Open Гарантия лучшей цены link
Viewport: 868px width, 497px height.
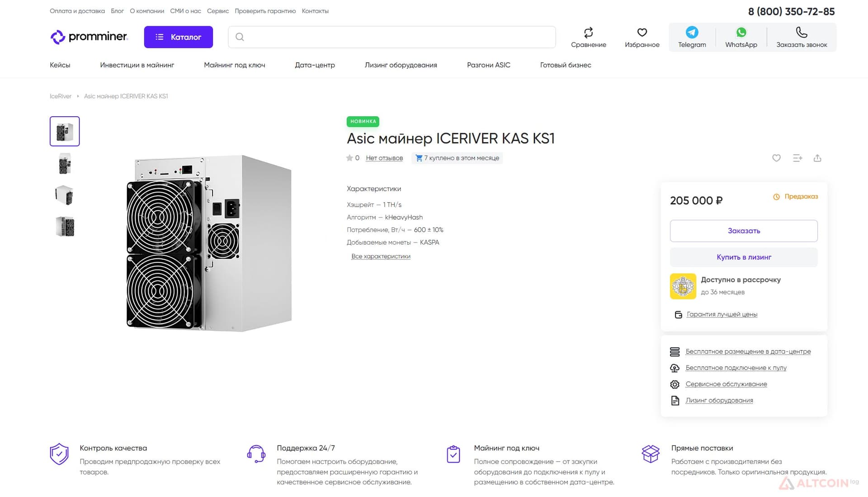pyautogui.click(x=722, y=314)
